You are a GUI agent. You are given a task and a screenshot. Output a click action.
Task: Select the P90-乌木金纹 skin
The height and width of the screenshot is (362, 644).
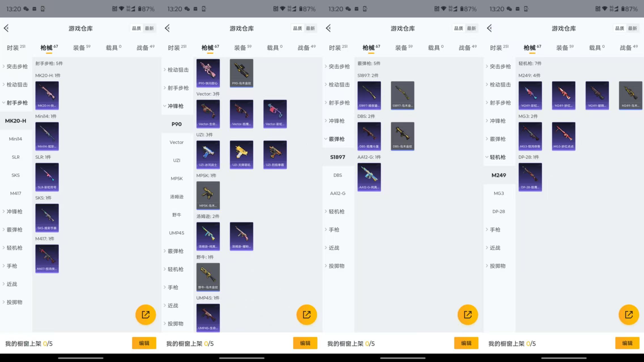pos(241,73)
